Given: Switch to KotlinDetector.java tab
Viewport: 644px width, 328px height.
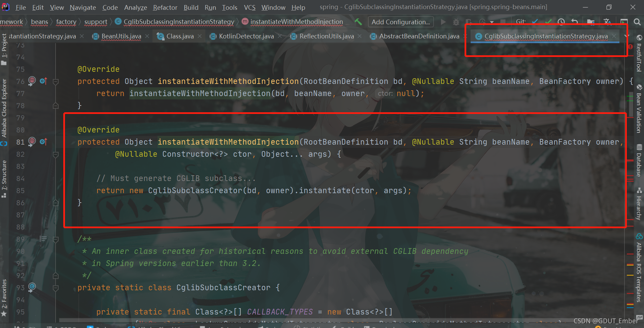Looking at the screenshot, I should [246, 36].
